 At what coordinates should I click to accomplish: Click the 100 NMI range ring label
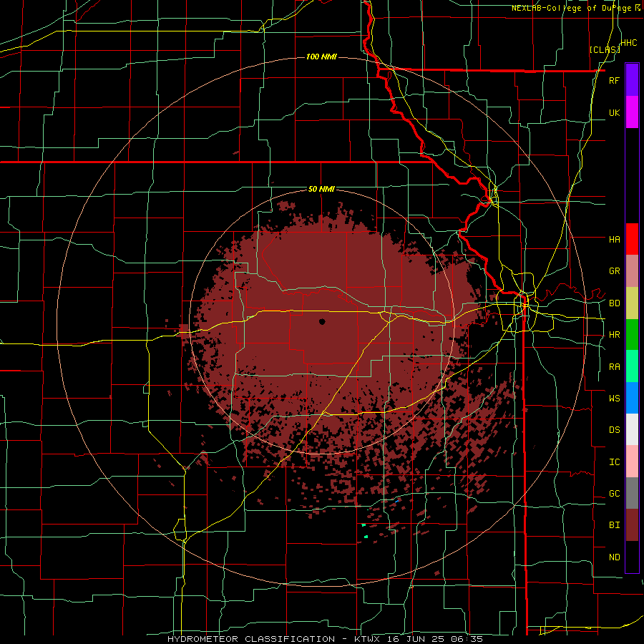(x=321, y=57)
